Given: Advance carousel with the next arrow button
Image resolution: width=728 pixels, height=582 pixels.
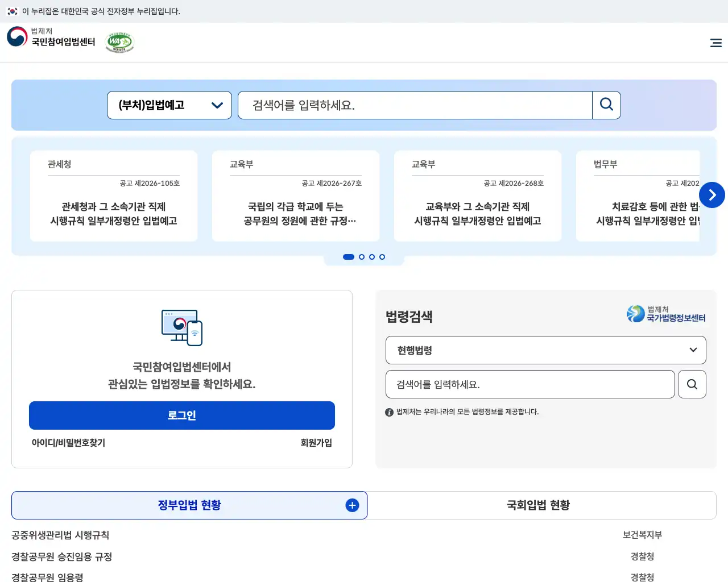Looking at the screenshot, I should (712, 195).
